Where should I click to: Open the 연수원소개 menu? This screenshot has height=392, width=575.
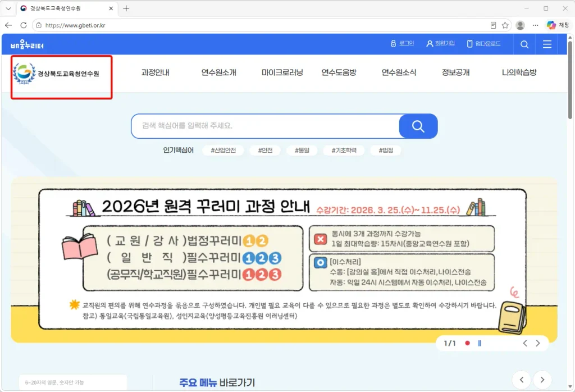point(219,72)
